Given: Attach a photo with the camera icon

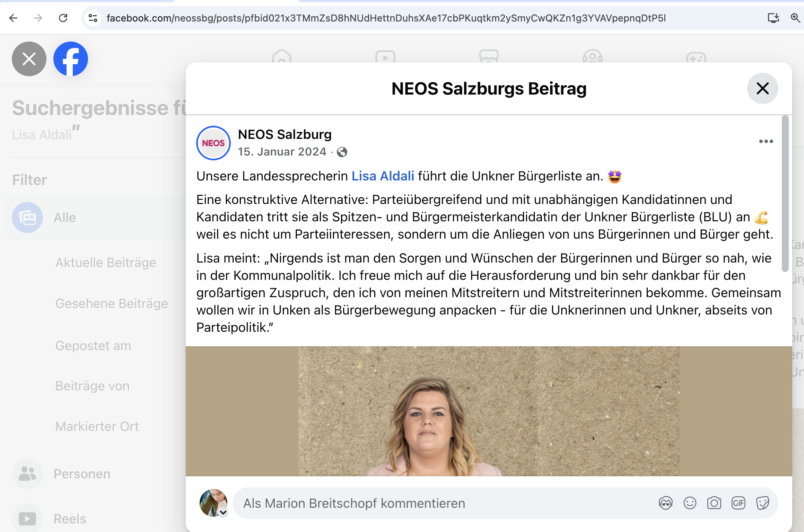Looking at the screenshot, I should [x=714, y=503].
